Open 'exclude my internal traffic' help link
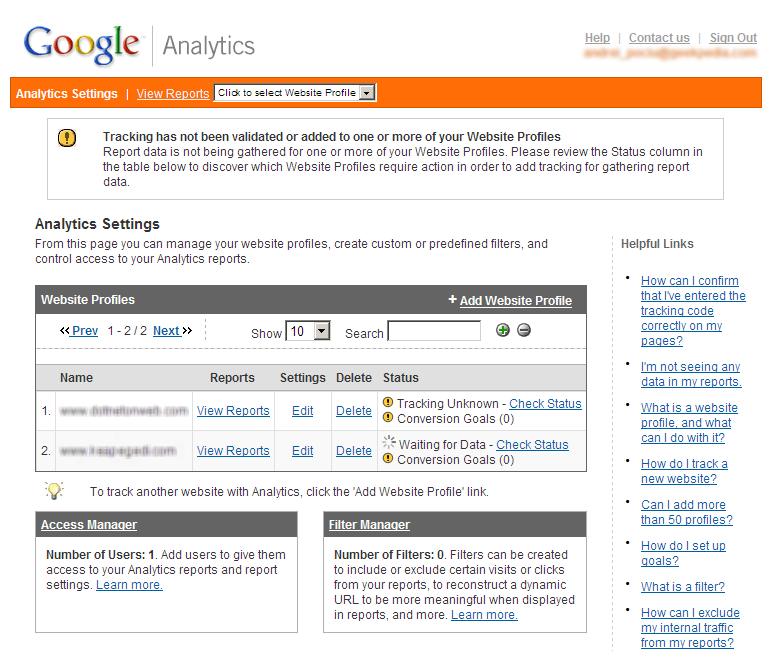 point(690,628)
